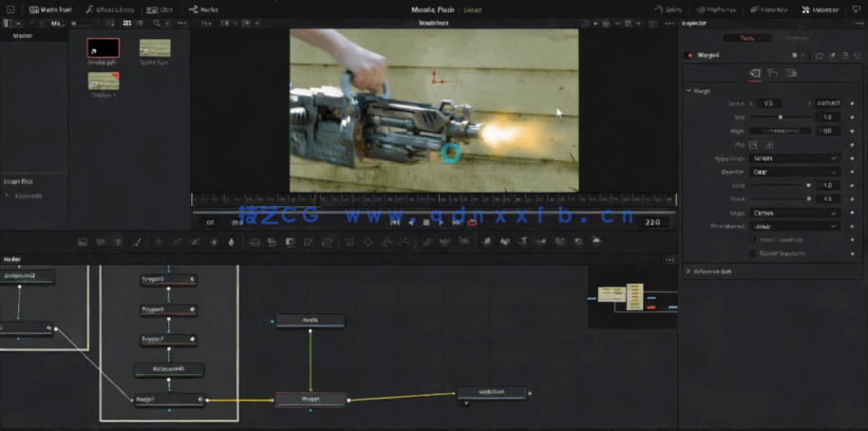Edit the Center Y value field
868x431 pixels.
(828, 103)
